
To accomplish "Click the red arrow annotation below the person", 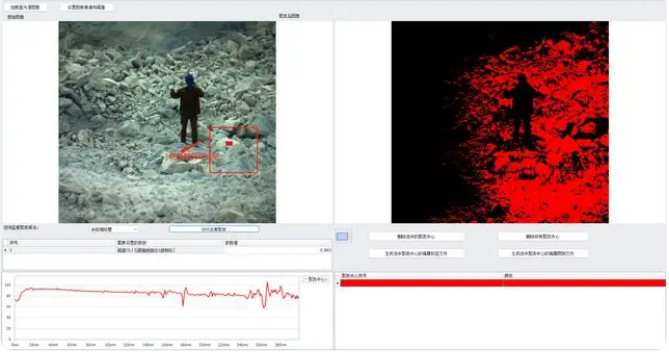I will (x=188, y=148).
